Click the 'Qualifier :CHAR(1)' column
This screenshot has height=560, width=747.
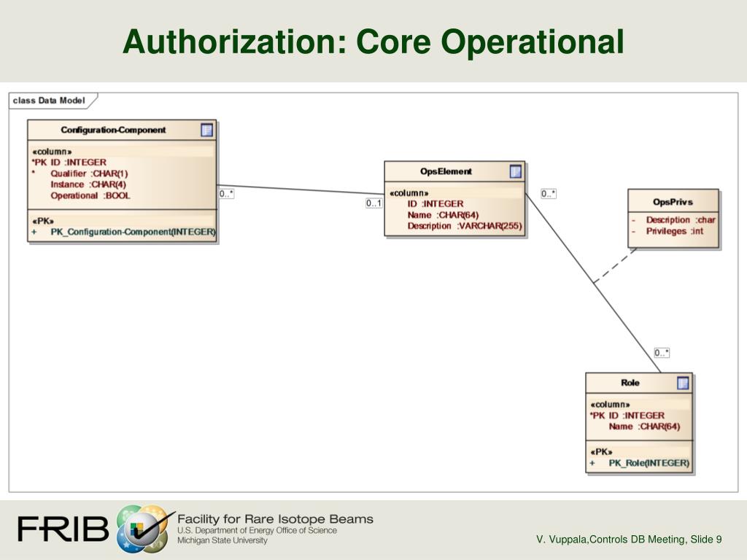[x=89, y=174]
